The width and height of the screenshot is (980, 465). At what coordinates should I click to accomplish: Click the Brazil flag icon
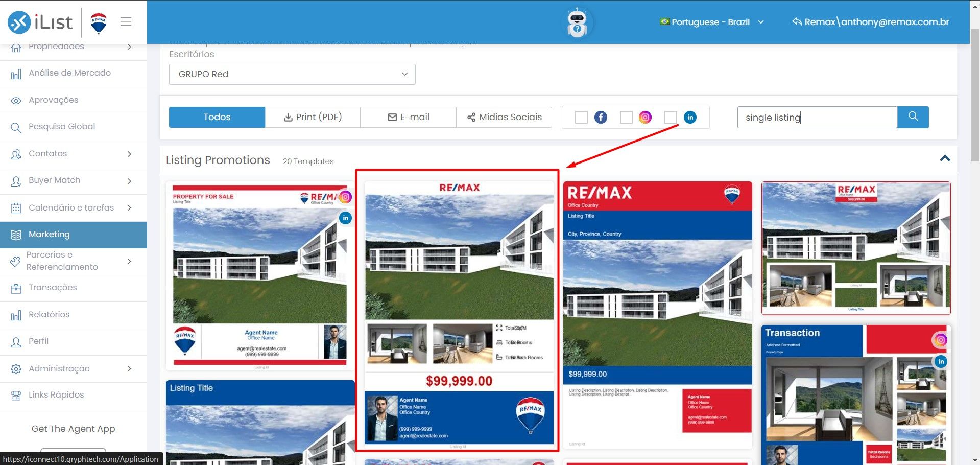pos(664,21)
